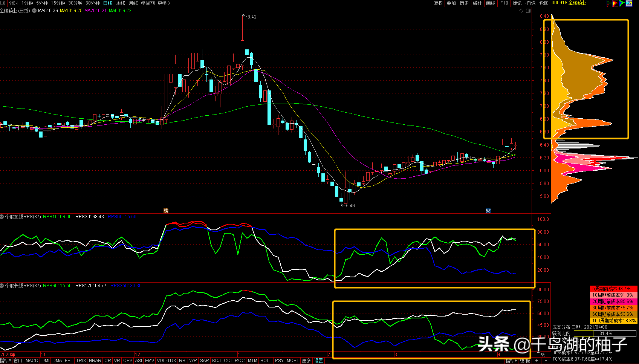Open the 个股长线RPS(87) indicator dropdown
Image resolution: width=639 pixels, height=364 pixels.
point(2,286)
